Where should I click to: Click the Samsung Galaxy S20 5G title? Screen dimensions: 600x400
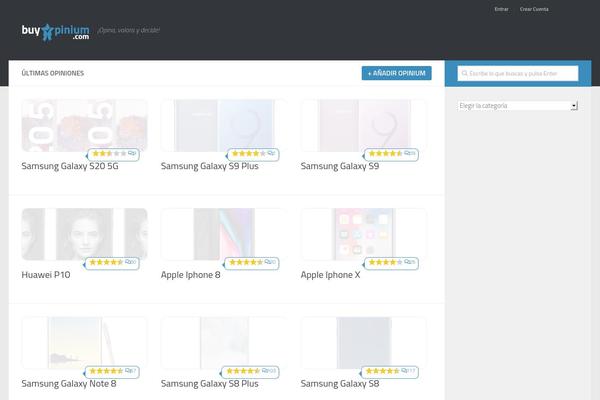70,166
